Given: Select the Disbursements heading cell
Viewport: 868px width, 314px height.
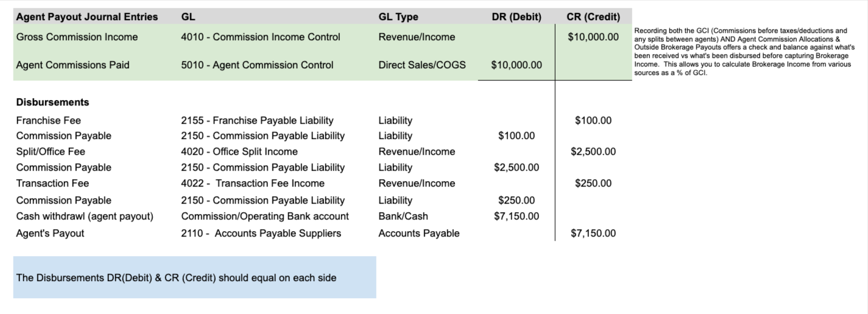Looking at the screenshot, I should click(x=53, y=102).
